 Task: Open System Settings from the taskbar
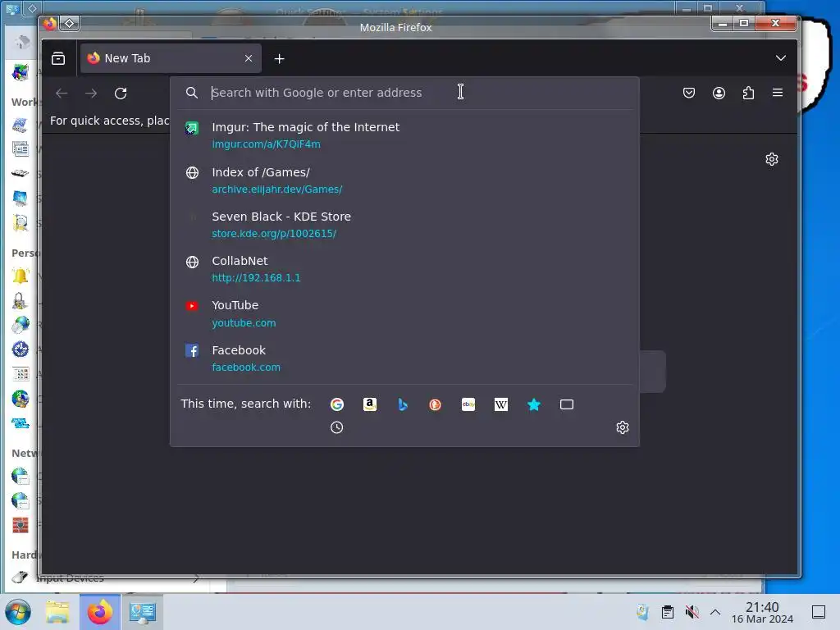(x=143, y=612)
